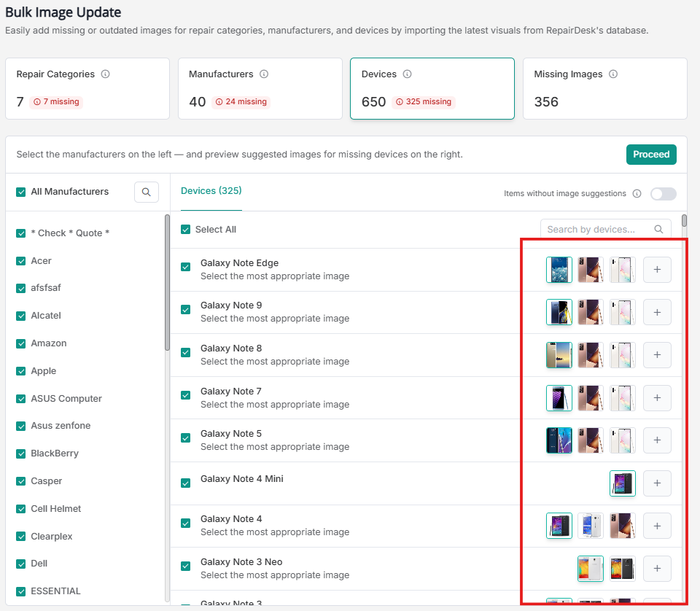Click info icon next to Items without image suggestions
The width and height of the screenshot is (700, 611).
[x=637, y=194]
